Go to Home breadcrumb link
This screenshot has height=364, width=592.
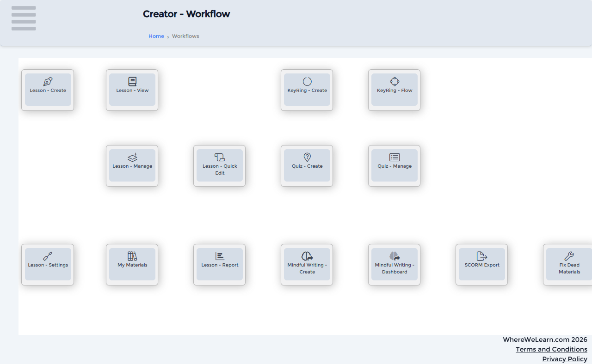(156, 36)
